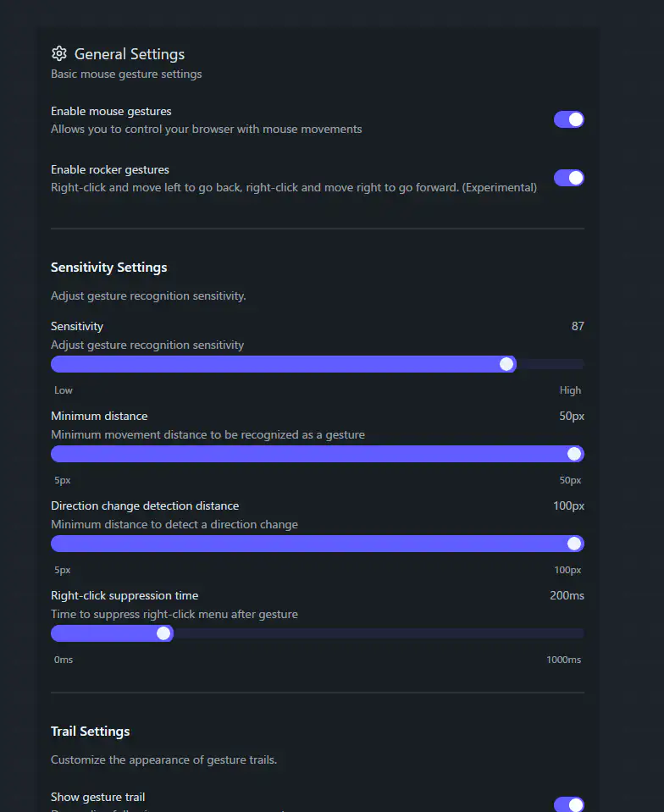The image size is (664, 812).
Task: Click the Sensitivity value 87
Action: 578,326
